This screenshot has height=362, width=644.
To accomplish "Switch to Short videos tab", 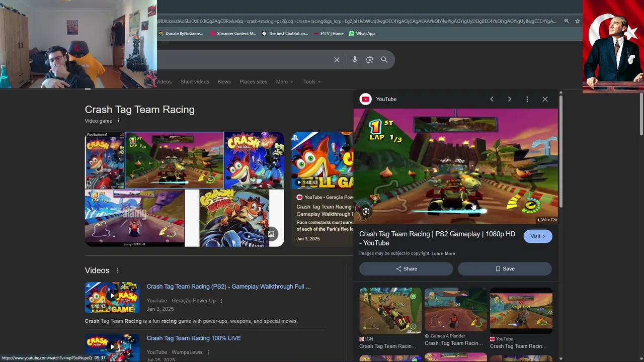I will pos(195,81).
